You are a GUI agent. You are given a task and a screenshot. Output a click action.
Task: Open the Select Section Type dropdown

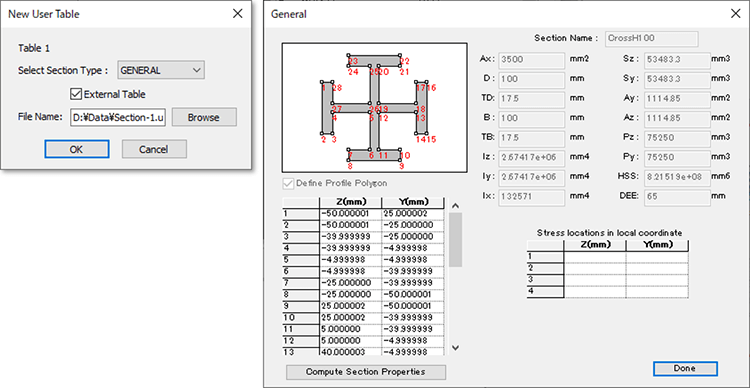pyautogui.click(x=161, y=70)
